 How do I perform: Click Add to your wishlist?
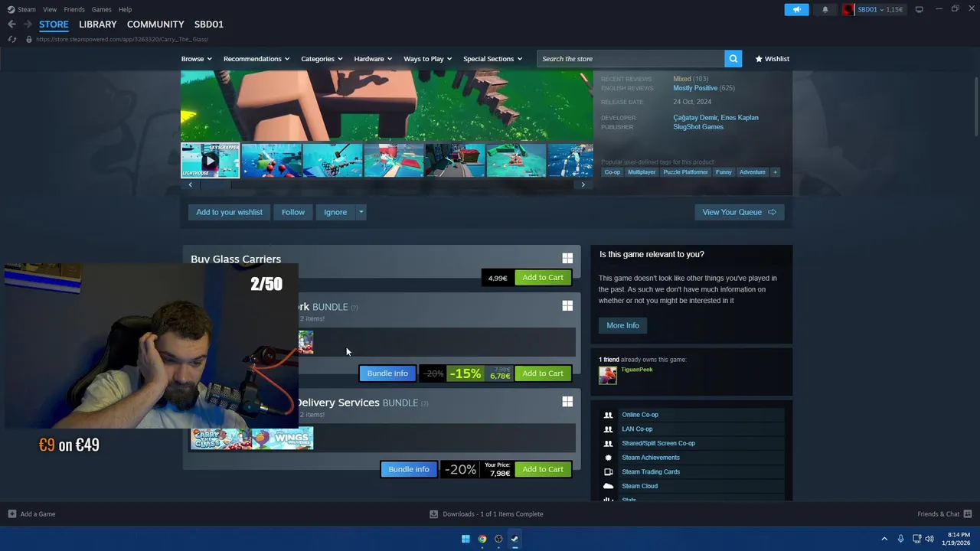229,212
